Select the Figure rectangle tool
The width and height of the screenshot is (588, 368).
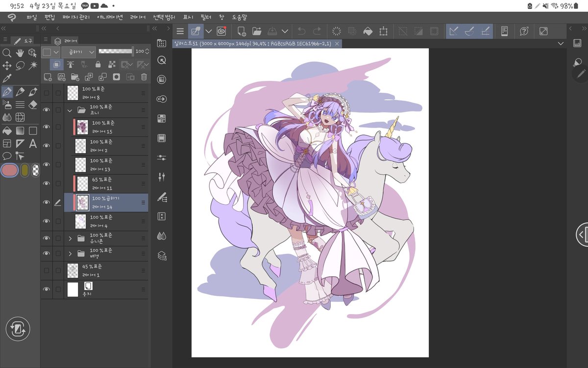(x=33, y=131)
